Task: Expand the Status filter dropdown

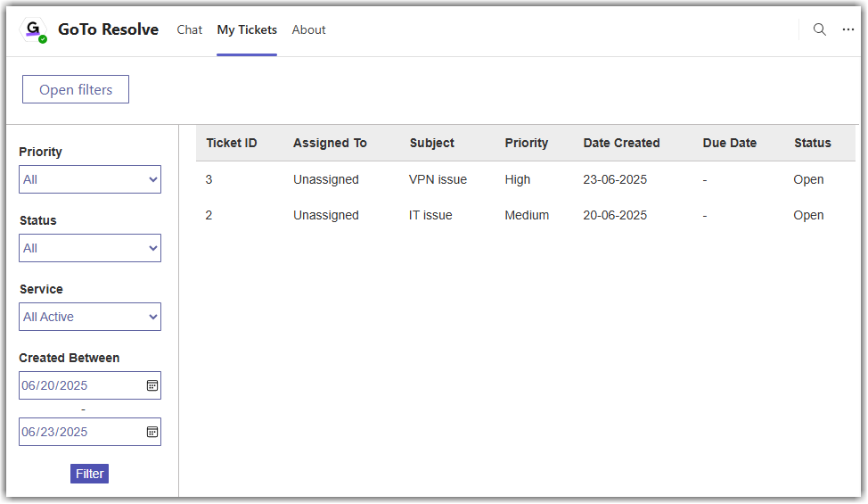Action: [x=90, y=248]
